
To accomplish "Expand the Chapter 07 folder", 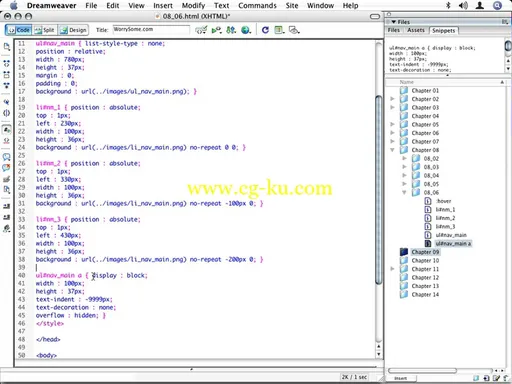I will pyautogui.click(x=392, y=141).
